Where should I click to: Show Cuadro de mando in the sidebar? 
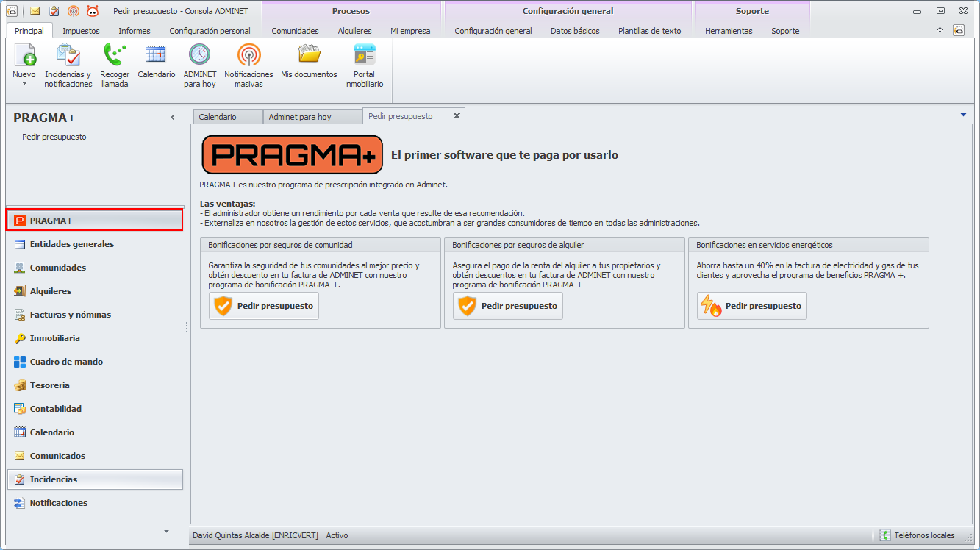coord(94,362)
